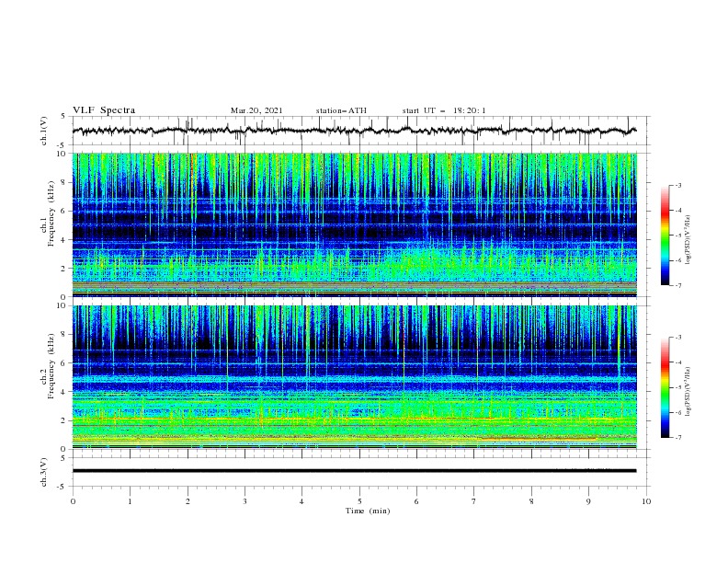Image resolution: width=728 pixels, height=563 pixels.
Task: Click the time axis tick label "9"
Action: click(x=588, y=501)
